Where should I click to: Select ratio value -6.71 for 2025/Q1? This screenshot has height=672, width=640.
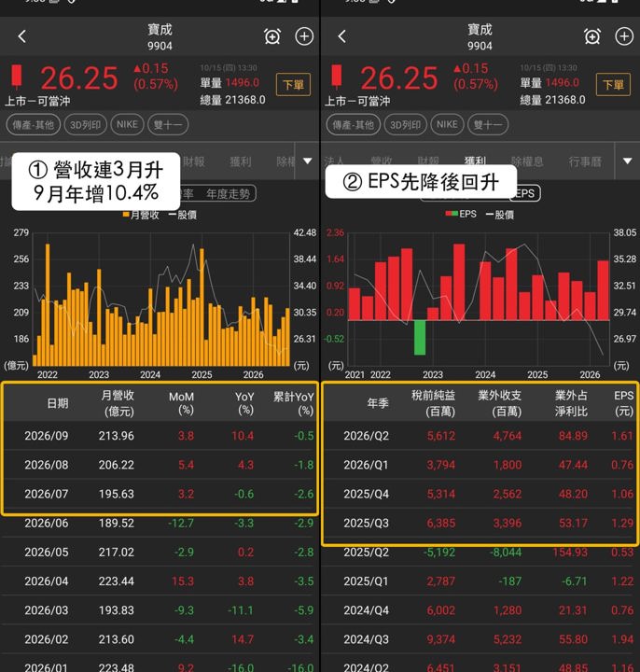click(x=574, y=581)
